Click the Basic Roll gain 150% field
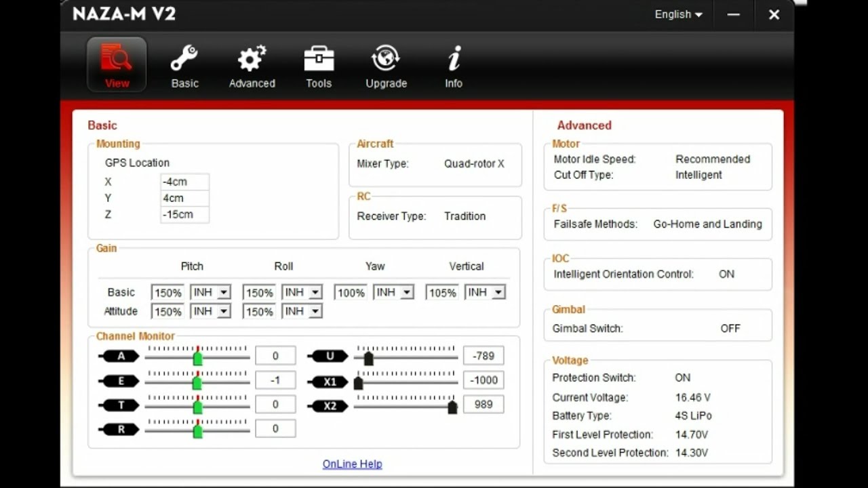Screen dimensions: 868x488 (259, 293)
